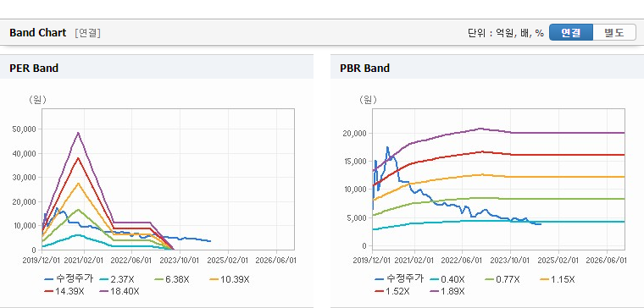The height and width of the screenshot is (308, 644).
Task: Toggle 1.15X legend series in PBR Band
Action: pyautogui.click(x=558, y=279)
